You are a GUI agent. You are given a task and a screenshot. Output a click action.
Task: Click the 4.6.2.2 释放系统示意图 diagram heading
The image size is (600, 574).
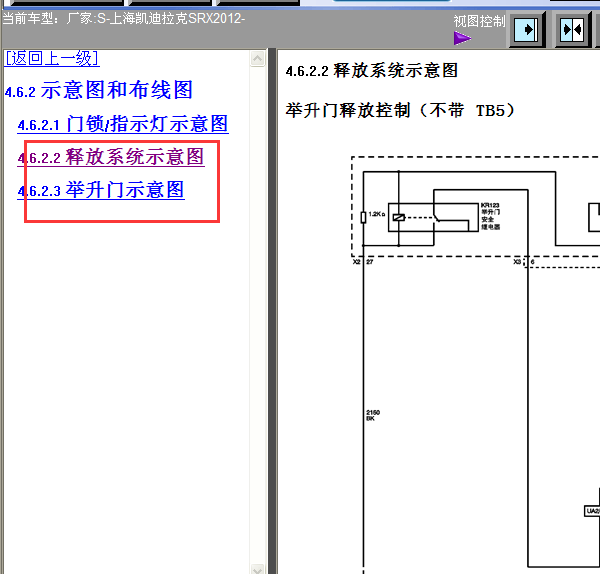tap(372, 70)
